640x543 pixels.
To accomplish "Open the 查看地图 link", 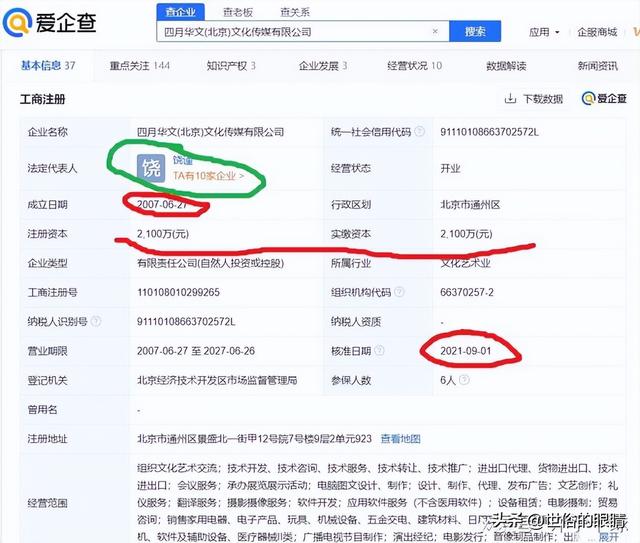I will click(x=400, y=439).
